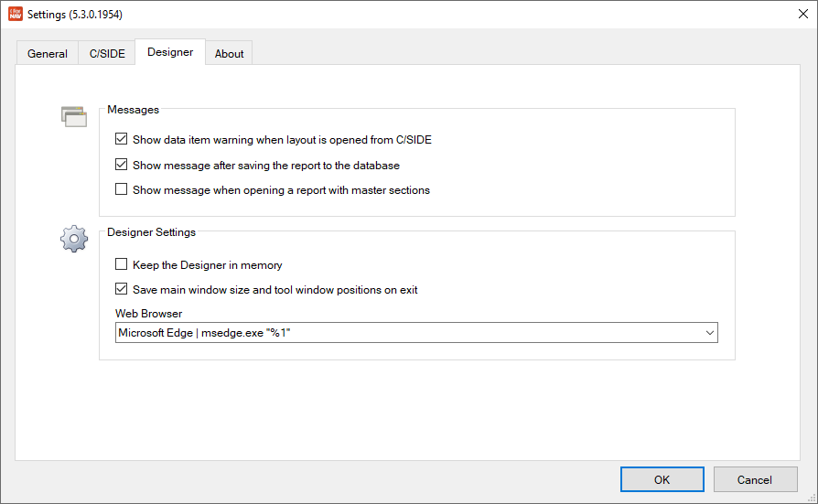The height and width of the screenshot is (504, 818).
Task: Click the Keep the Designer in memory label
Action: tap(207, 265)
